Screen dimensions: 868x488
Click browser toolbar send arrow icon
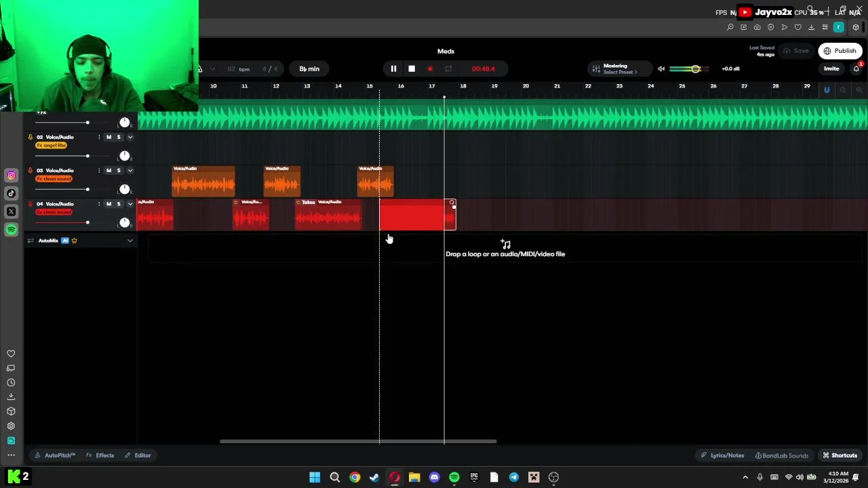tap(785, 27)
